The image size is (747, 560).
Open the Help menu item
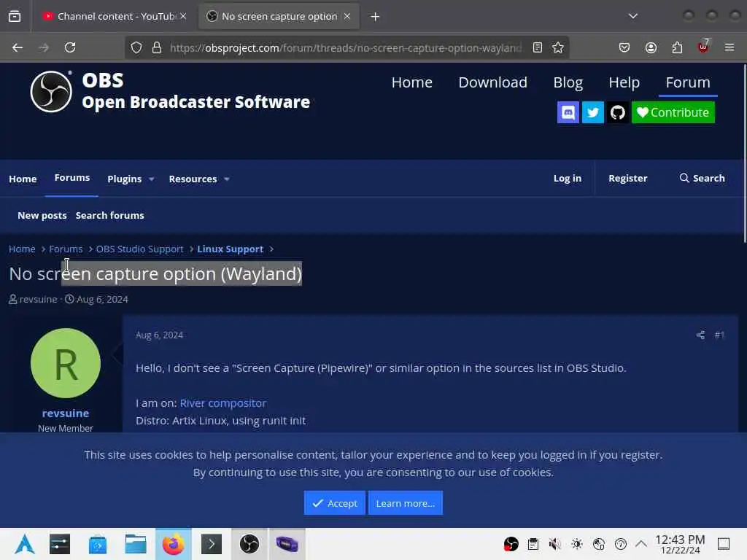[x=624, y=82]
